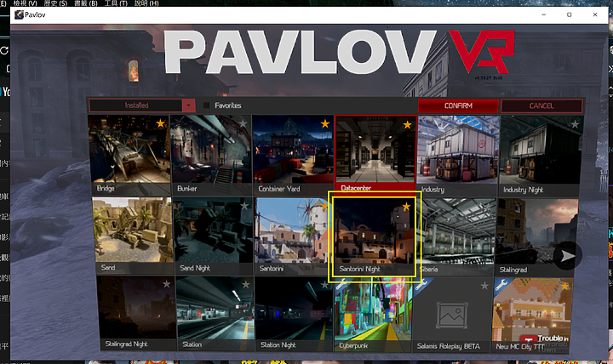Click the gold star on Santorini

(325, 206)
